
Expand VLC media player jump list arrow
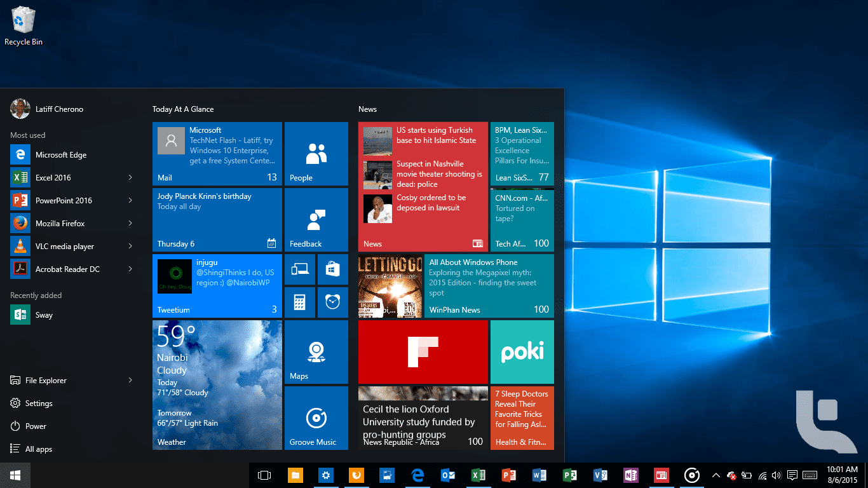[x=130, y=246]
